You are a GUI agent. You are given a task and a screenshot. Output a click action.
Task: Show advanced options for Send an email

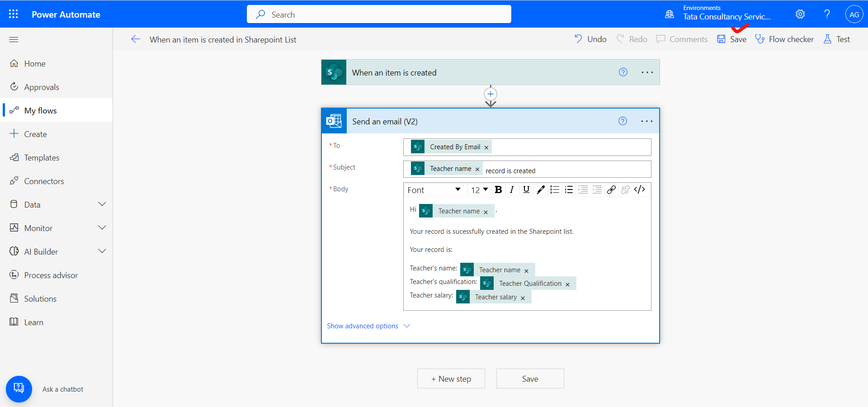[x=363, y=326]
